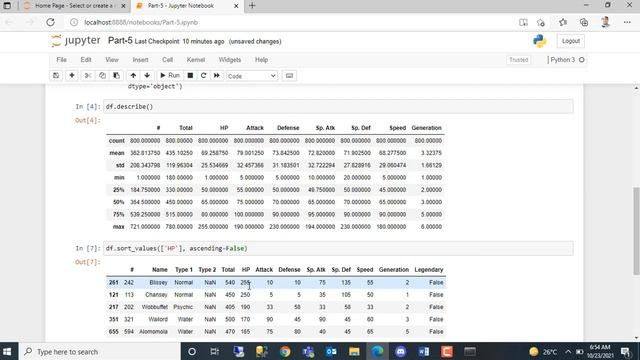Viewport: 640px width, 360px height.
Task: Click the Trusted notebook indicator
Action: [518, 60]
